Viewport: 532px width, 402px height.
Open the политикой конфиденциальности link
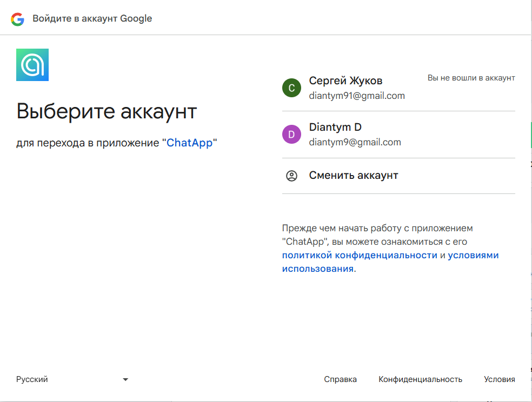[360, 255]
